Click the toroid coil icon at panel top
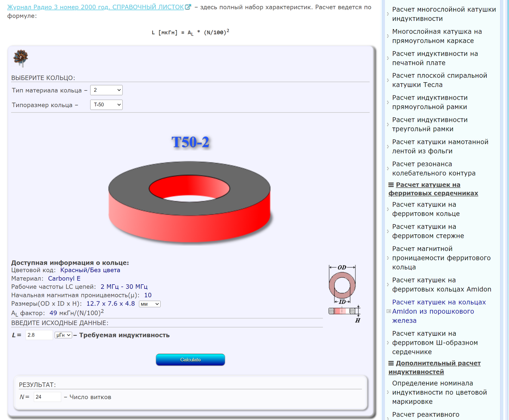 click(x=21, y=58)
